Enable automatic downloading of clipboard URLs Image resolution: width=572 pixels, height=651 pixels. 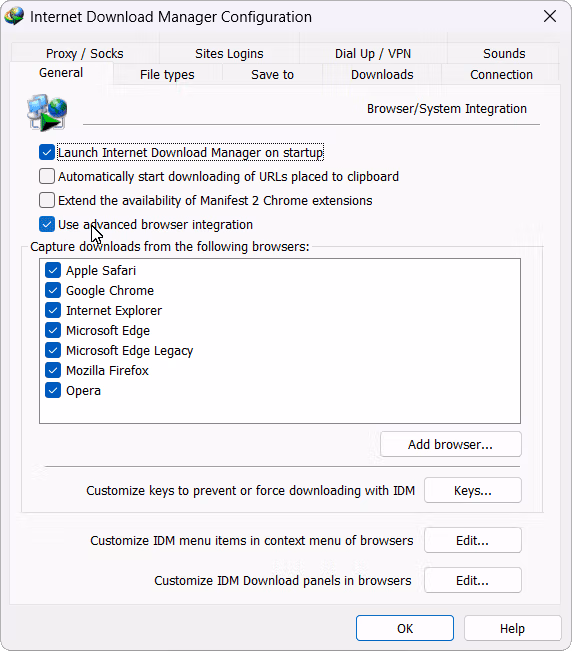click(47, 176)
